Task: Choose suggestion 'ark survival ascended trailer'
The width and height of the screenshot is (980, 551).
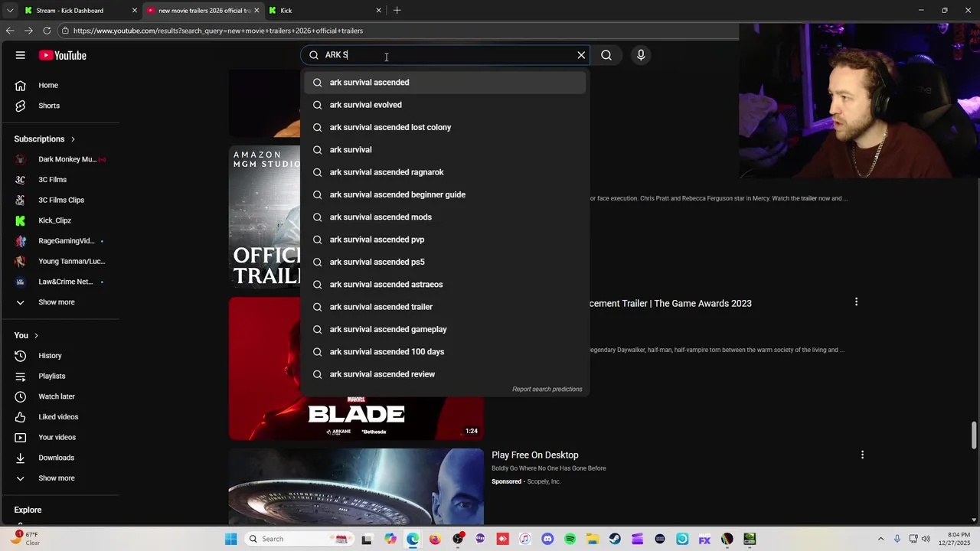Action: pos(445,307)
